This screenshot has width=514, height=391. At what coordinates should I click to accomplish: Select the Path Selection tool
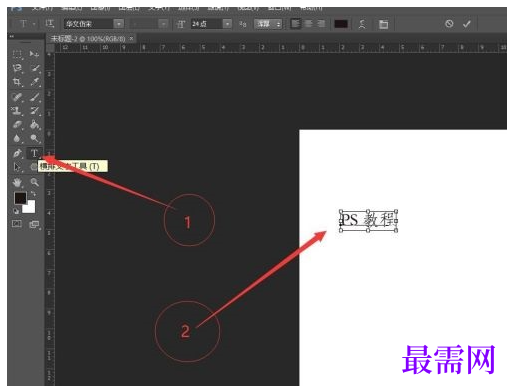point(17,167)
